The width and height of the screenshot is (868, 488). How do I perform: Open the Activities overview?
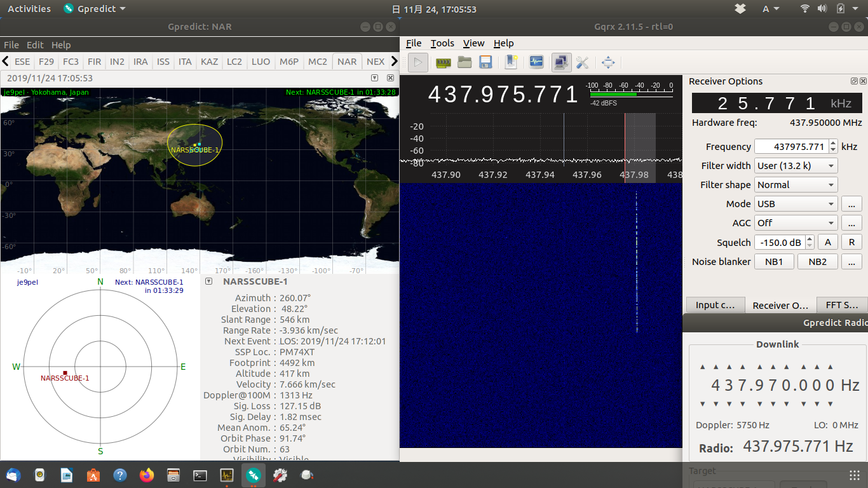pos(29,9)
